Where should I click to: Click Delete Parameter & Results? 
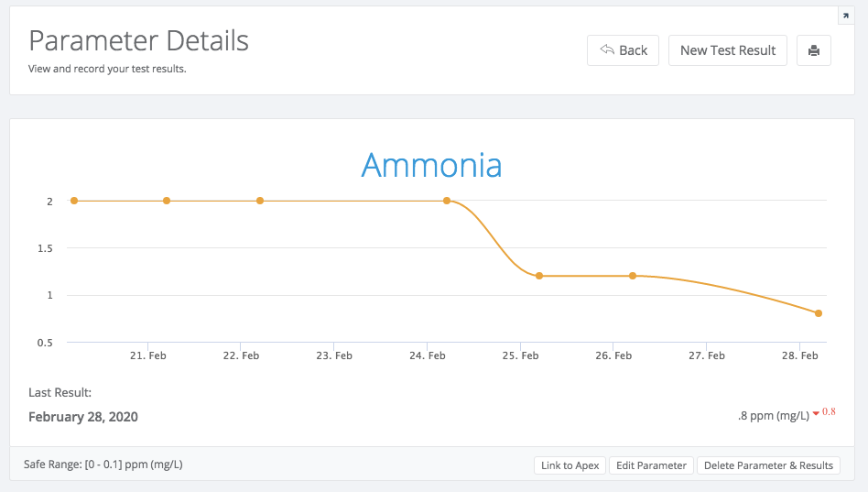(x=768, y=465)
